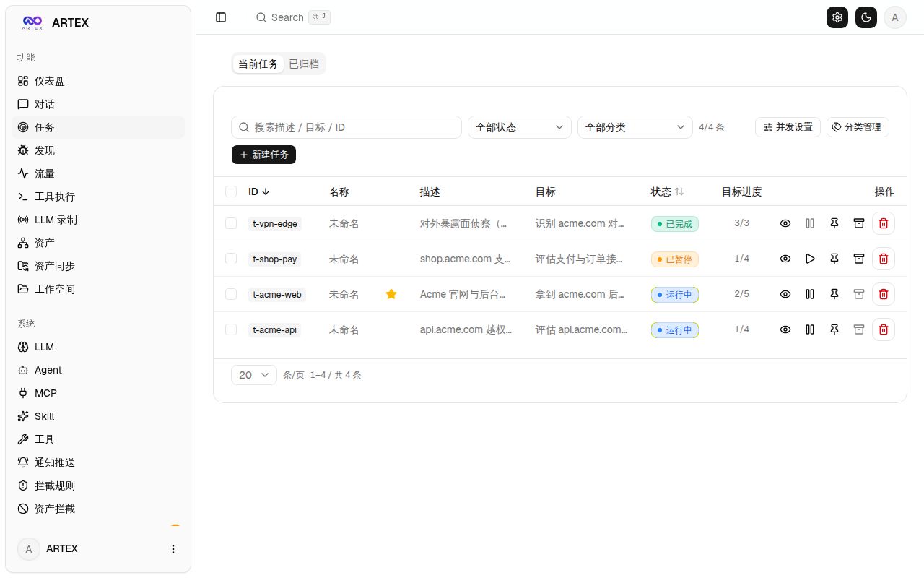Toggle the sidebar panel icon
924x578 pixels.
pyautogui.click(x=221, y=17)
